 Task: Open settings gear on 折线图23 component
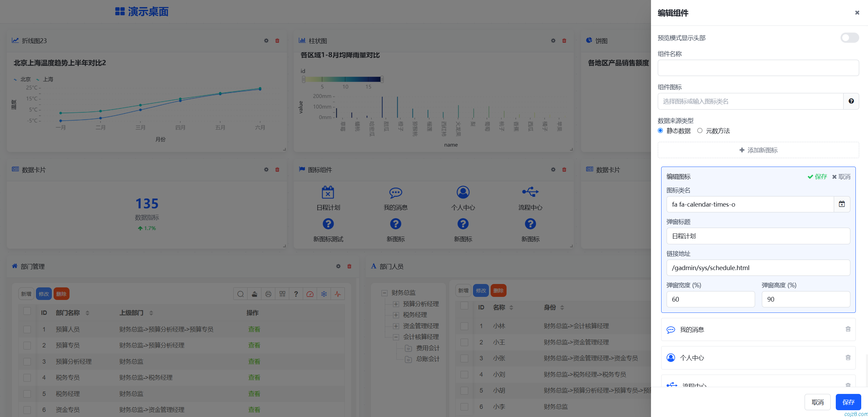[266, 41]
